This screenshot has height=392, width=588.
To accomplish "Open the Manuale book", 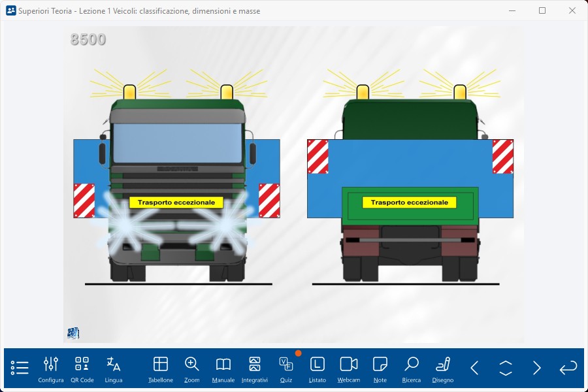I will 223,369.
